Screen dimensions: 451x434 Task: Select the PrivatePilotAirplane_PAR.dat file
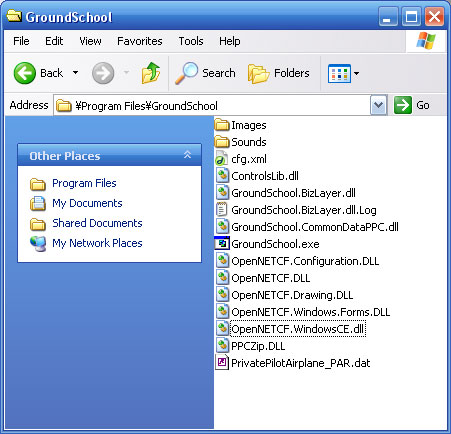pos(293,363)
